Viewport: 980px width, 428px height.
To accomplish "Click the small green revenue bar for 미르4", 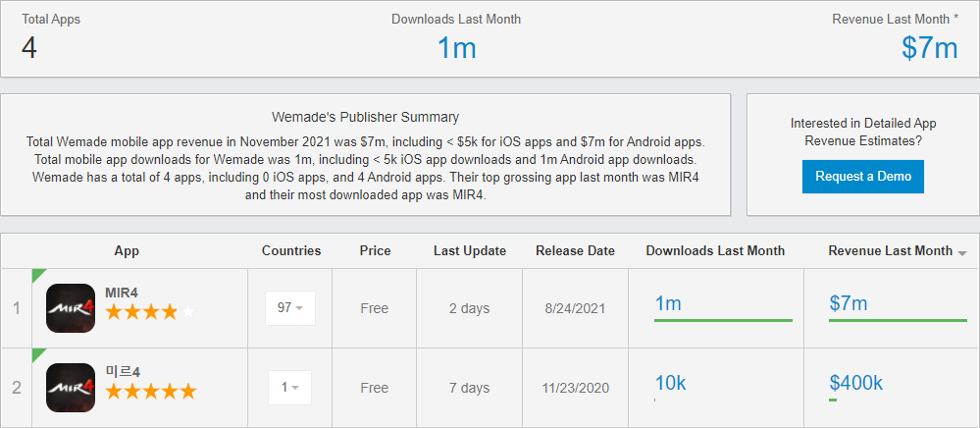I will coord(833,400).
